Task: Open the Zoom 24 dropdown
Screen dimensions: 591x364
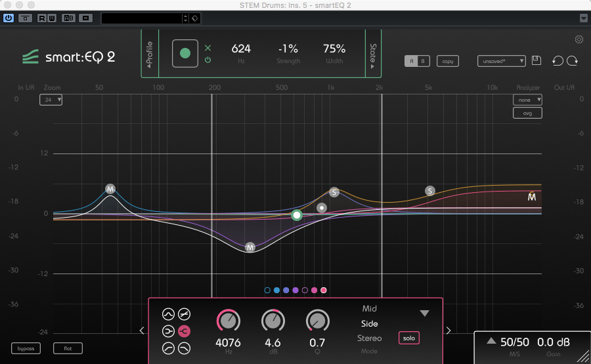Action: (51, 100)
